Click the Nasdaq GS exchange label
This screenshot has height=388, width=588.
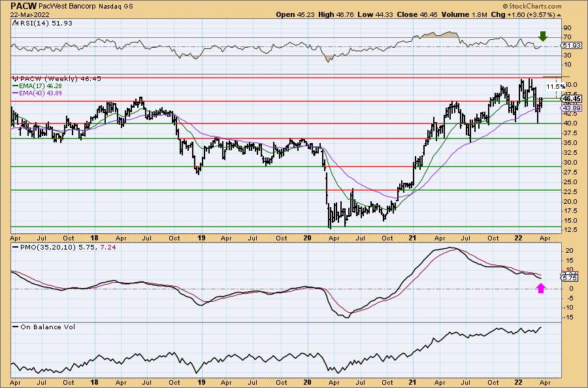[116, 7]
